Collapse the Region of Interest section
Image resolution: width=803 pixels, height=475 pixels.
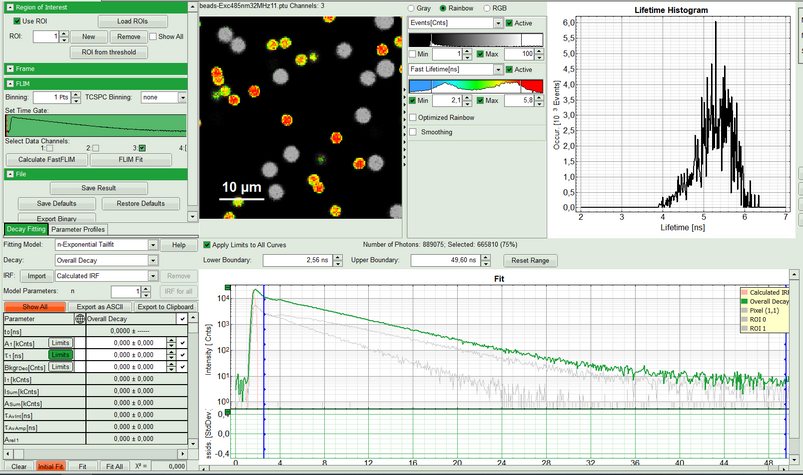(x=9, y=6)
